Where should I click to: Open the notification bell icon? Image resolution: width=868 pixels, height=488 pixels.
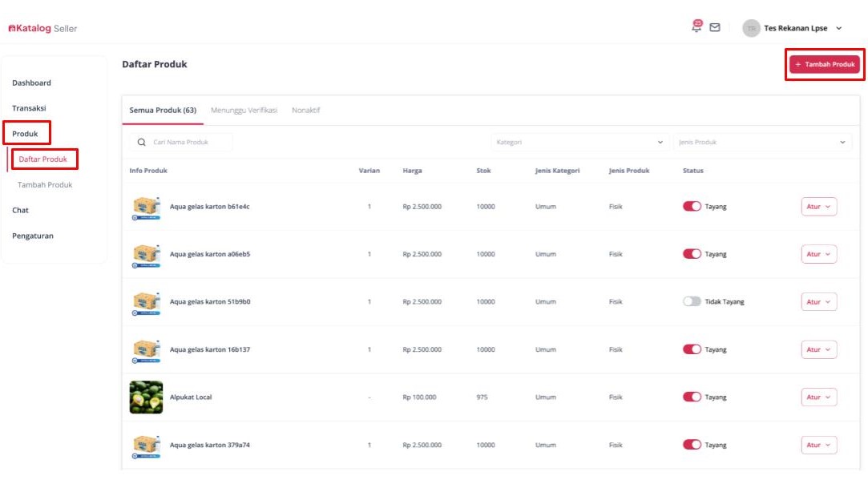(x=696, y=27)
